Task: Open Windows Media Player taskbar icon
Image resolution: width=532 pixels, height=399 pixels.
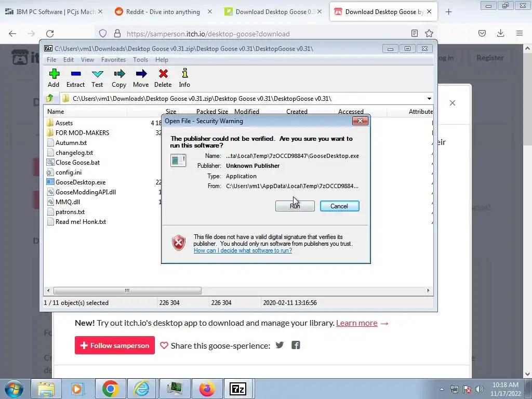Action: point(78,389)
